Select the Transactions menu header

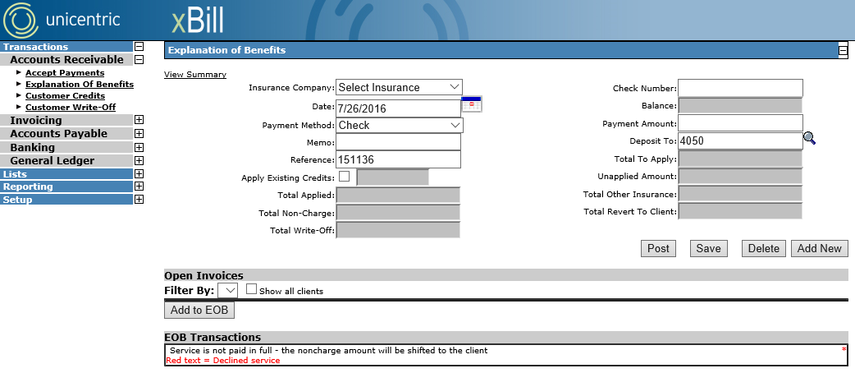(67, 47)
